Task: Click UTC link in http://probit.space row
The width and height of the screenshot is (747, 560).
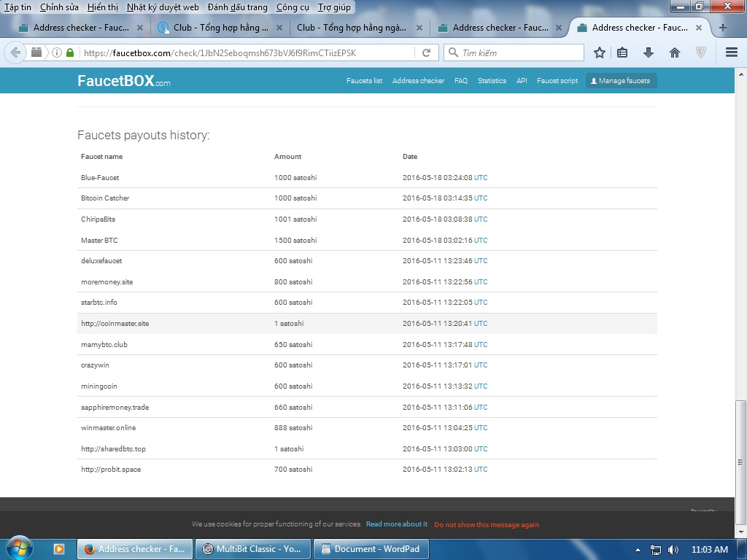Action: click(481, 470)
